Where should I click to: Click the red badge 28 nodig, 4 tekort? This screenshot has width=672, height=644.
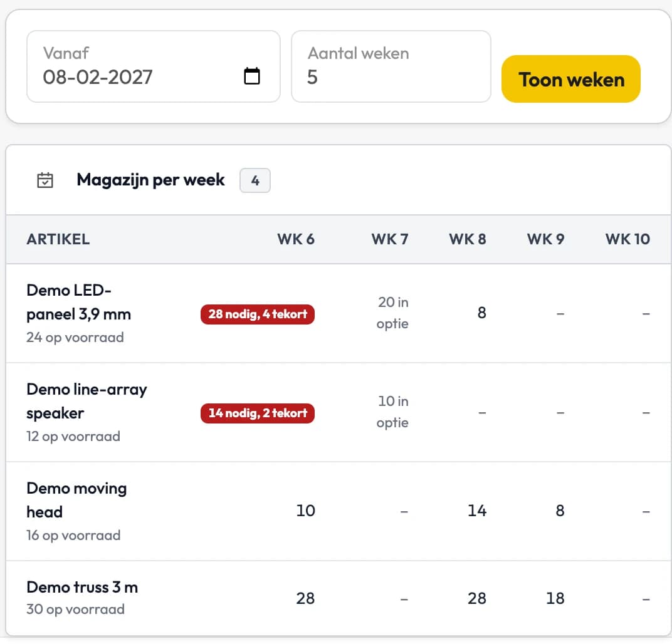click(258, 314)
